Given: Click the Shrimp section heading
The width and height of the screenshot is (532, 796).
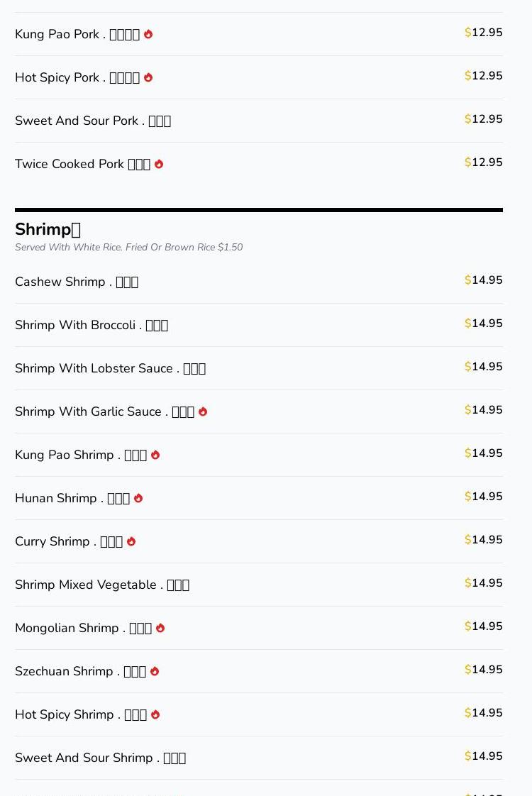Looking at the screenshot, I should [x=48, y=229].
